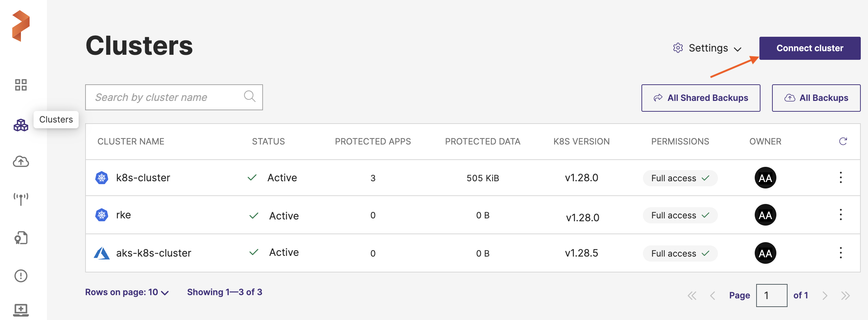Open All Backups
The width and height of the screenshot is (868, 320).
click(x=816, y=98)
